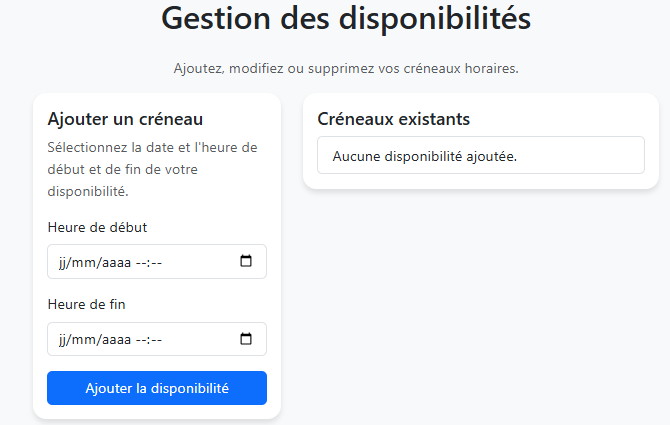Click the Gestion des disponibilités page title
This screenshot has width=670, height=425.
click(x=346, y=19)
